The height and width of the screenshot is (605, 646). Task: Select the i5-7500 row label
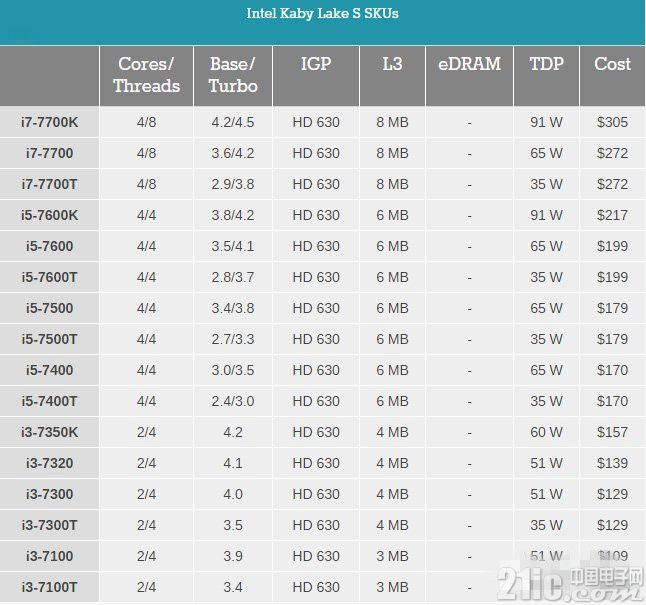click(x=49, y=308)
